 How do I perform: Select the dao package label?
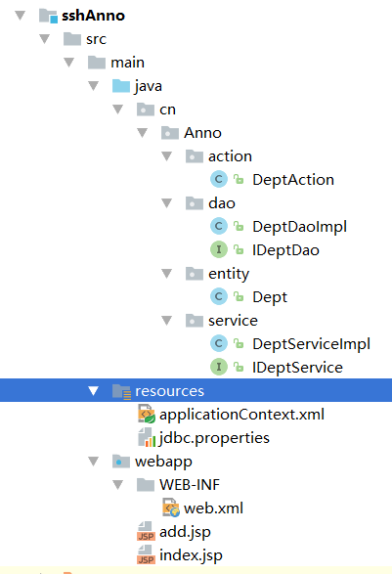pyautogui.click(x=222, y=203)
